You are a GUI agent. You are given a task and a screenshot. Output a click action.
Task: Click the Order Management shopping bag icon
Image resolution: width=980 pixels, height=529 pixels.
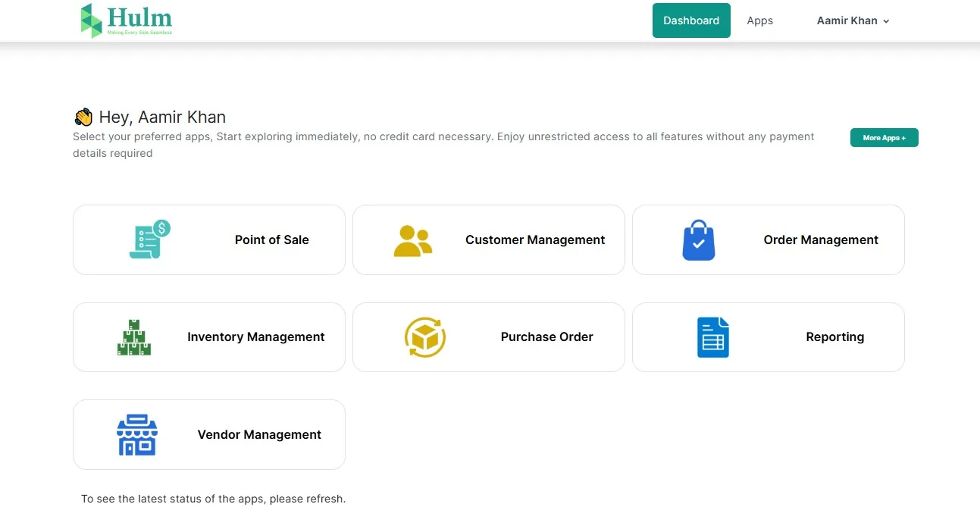698,240
